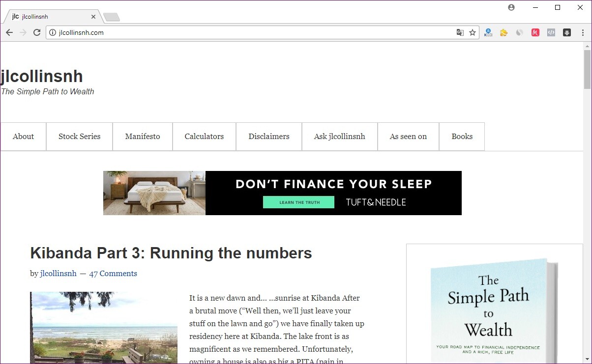Open the first blue extension icon

tap(488, 32)
